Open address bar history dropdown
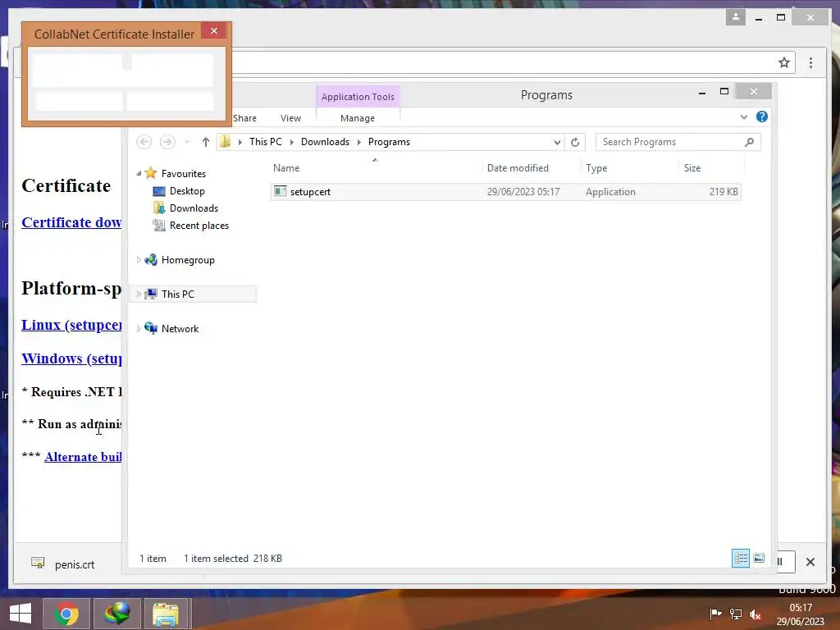 [557, 142]
